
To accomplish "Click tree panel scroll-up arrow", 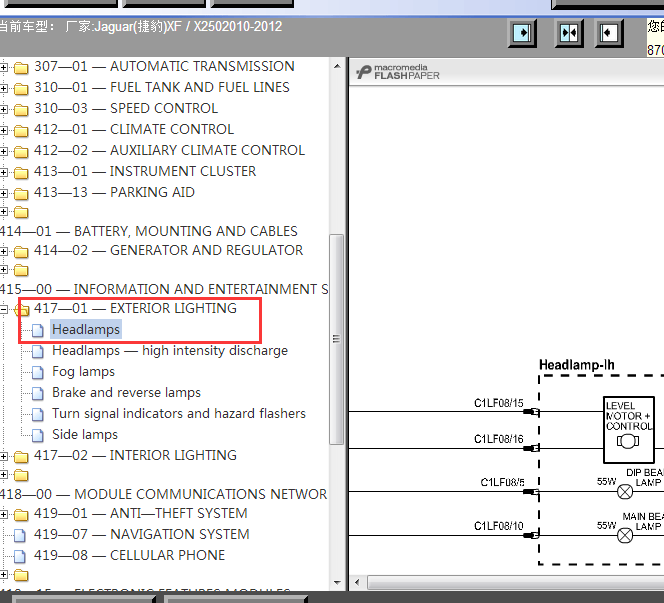I will (x=337, y=66).
